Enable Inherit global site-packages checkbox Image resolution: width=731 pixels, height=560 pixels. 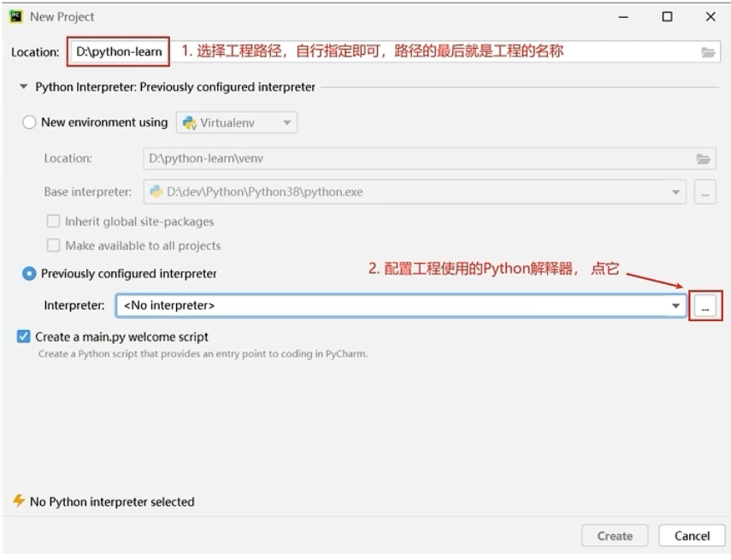click(x=53, y=221)
